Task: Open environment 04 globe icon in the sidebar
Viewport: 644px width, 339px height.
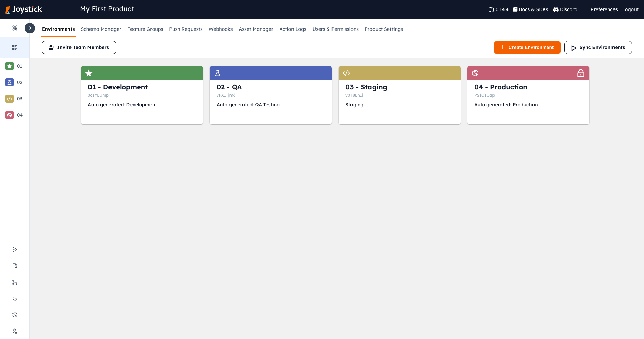Action: (9, 115)
